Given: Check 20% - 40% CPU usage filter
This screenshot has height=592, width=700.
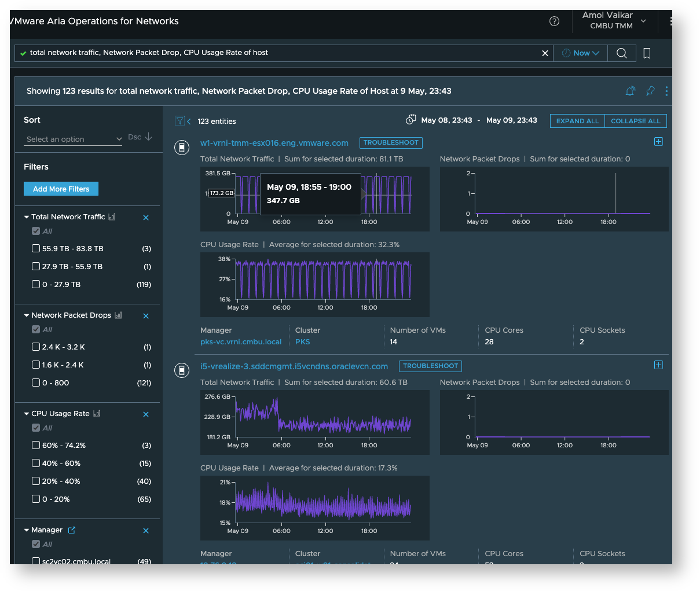Looking at the screenshot, I should (36, 481).
